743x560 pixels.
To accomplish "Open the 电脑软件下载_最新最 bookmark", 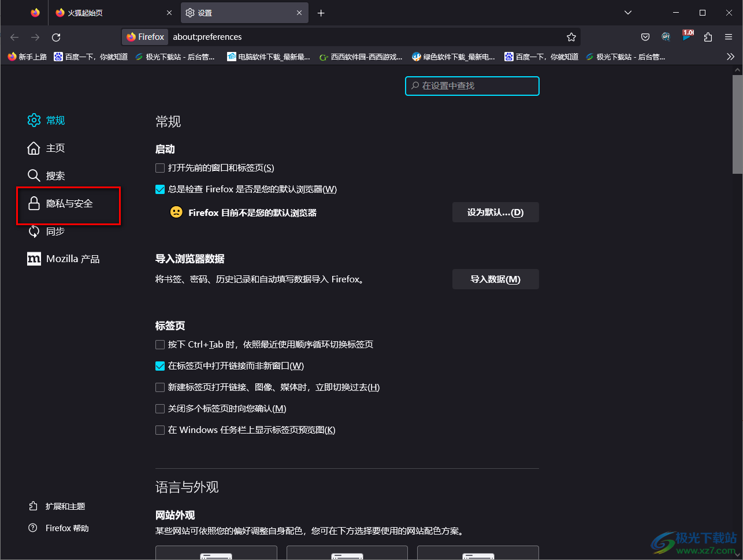I will (x=269, y=57).
